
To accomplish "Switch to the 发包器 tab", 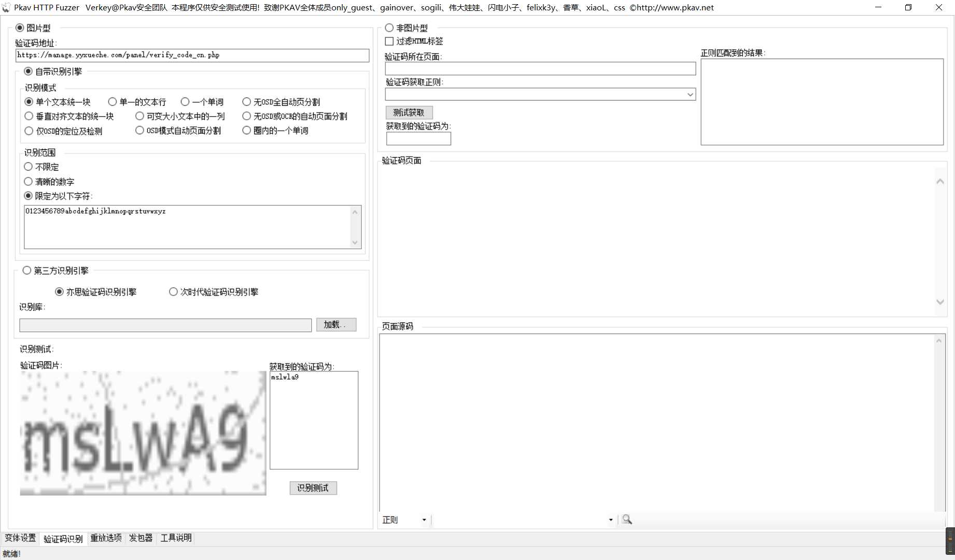I will (141, 538).
